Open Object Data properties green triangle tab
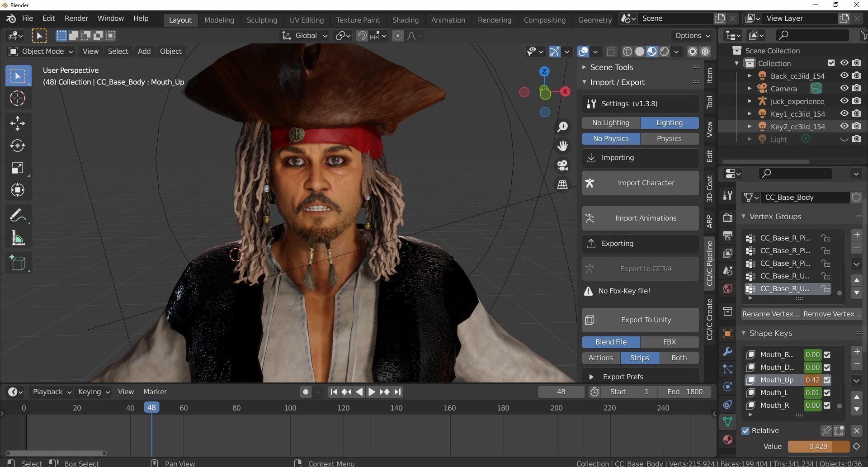 click(727, 422)
